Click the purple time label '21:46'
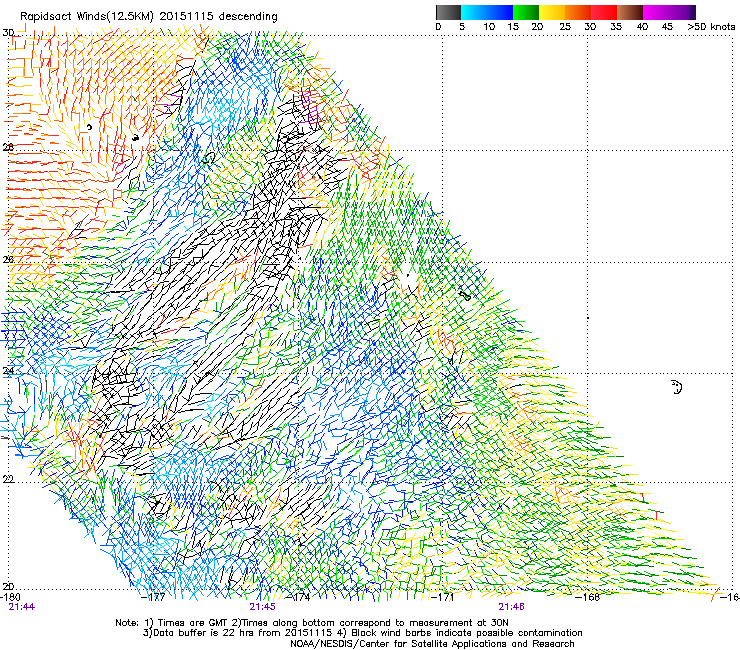This screenshot has height=650, width=740. [x=512, y=607]
